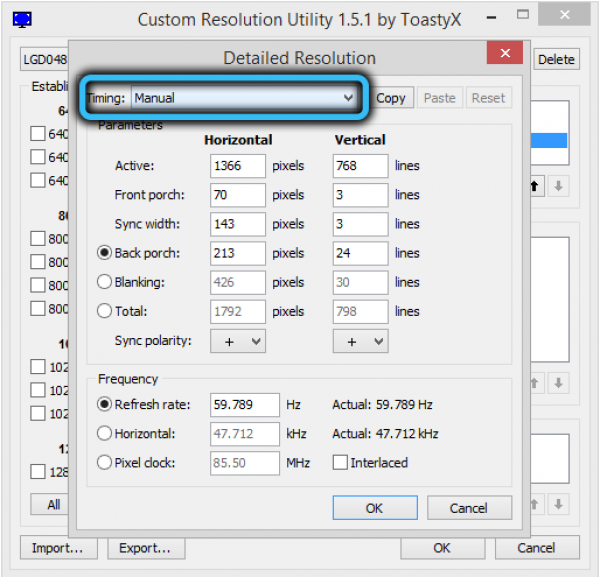
Task: Click OK button at bottom of main window
Action: pos(443,548)
